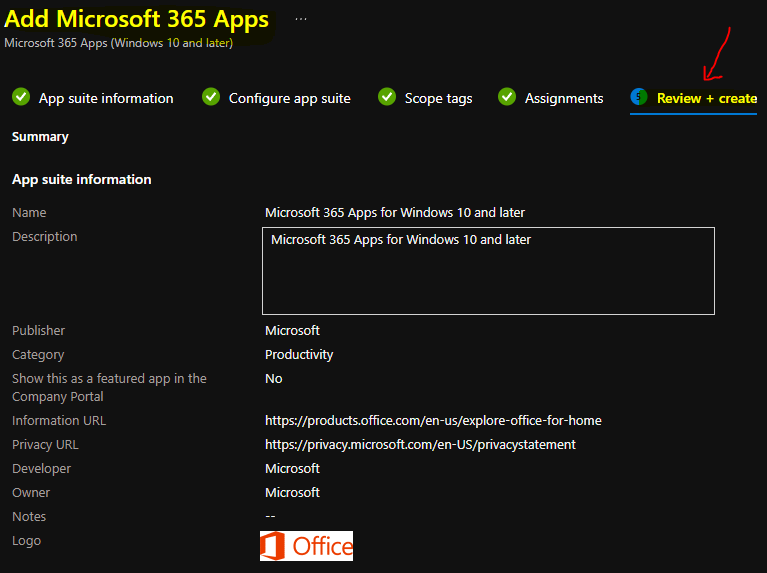Click the Developer field label
The width and height of the screenshot is (767, 573).
(x=42, y=468)
